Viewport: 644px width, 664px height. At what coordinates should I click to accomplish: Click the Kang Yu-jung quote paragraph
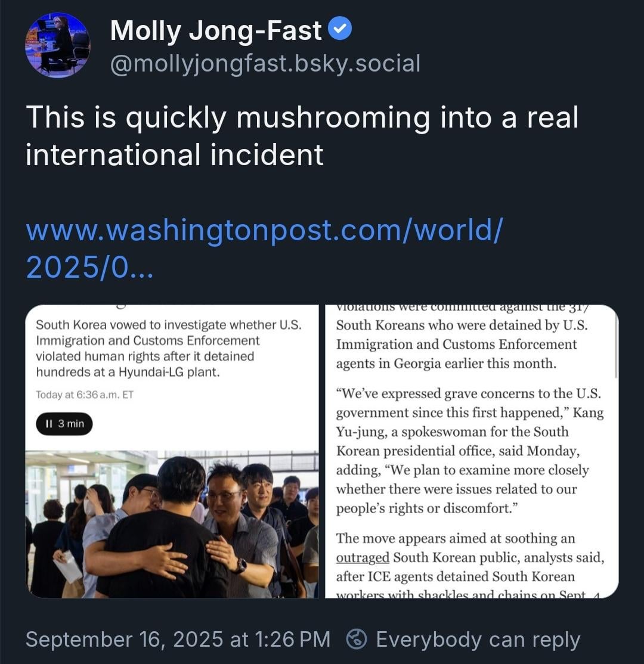pos(470,451)
